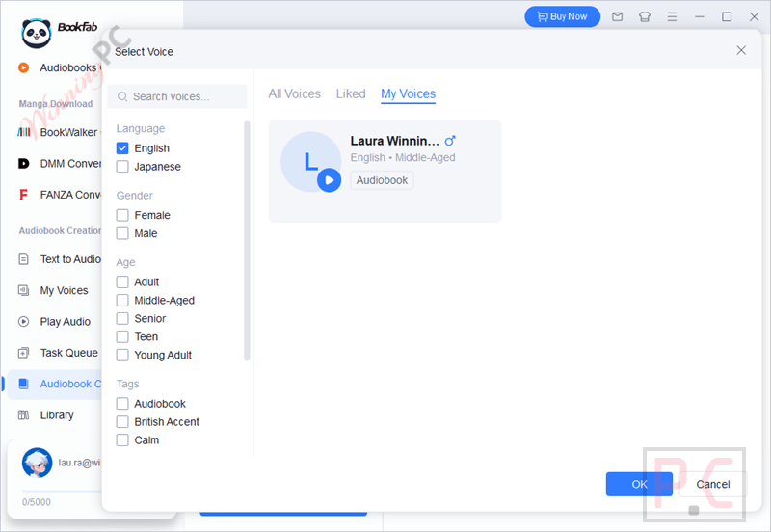
Task: Click the Cancel button
Action: coord(713,484)
